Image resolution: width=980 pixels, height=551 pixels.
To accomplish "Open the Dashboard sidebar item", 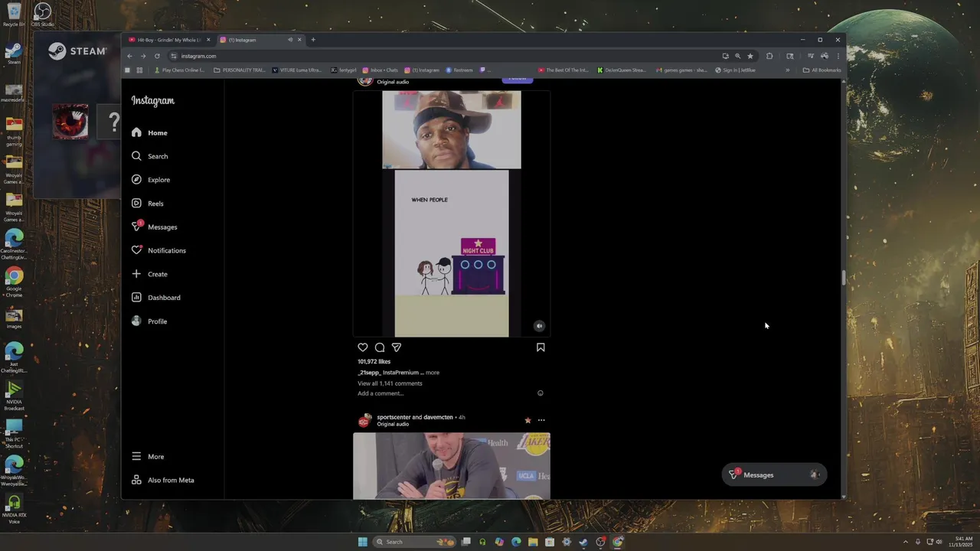I will pos(156,298).
